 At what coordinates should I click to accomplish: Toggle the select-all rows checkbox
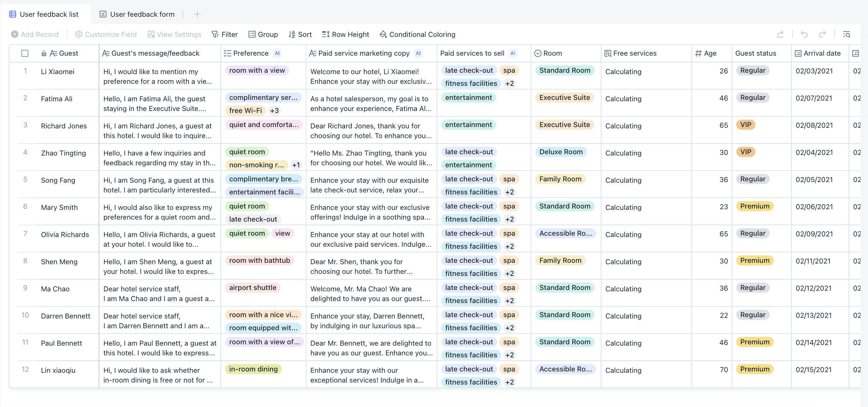click(25, 53)
